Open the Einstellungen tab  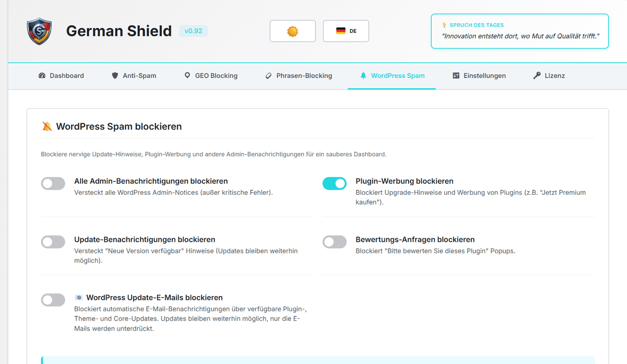tap(479, 75)
